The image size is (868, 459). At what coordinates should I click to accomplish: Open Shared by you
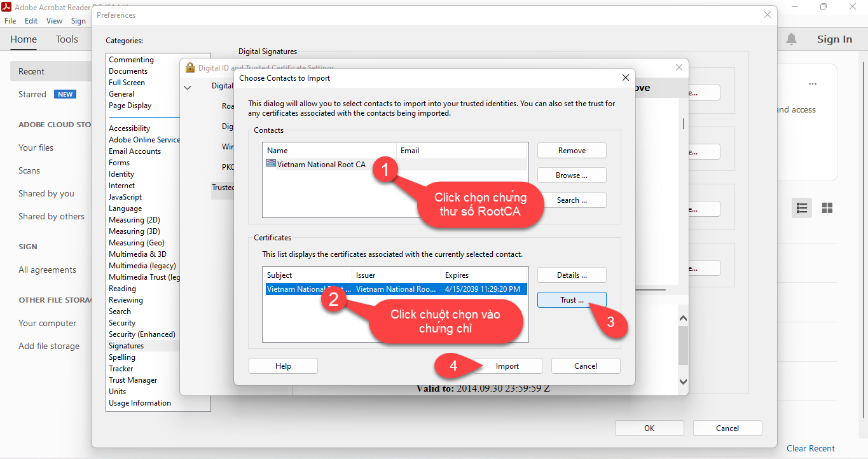click(46, 193)
